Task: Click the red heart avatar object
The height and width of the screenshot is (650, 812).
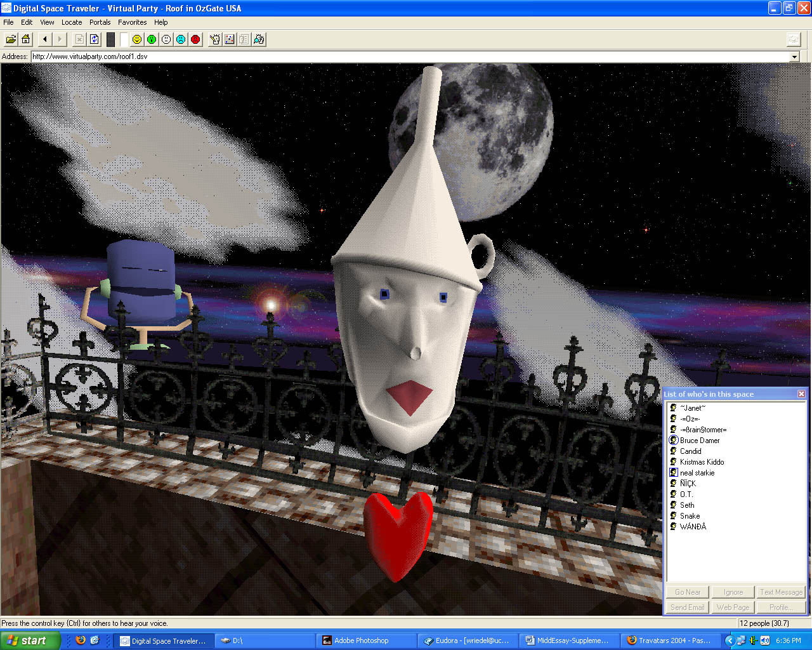Action: click(x=398, y=536)
